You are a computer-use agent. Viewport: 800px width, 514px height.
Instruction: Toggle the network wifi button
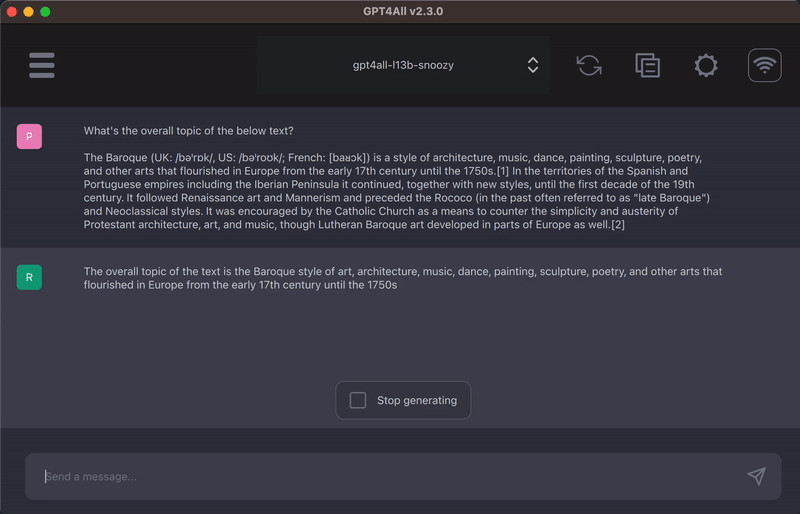coord(764,65)
